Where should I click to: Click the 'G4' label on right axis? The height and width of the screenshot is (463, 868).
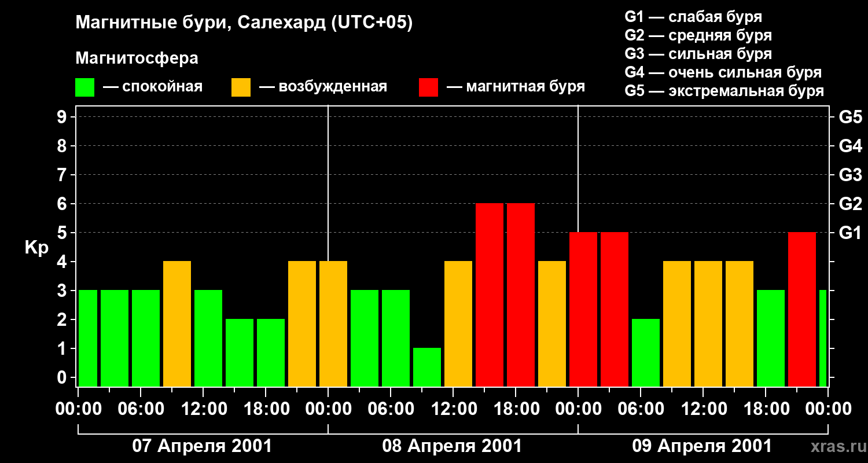(851, 146)
